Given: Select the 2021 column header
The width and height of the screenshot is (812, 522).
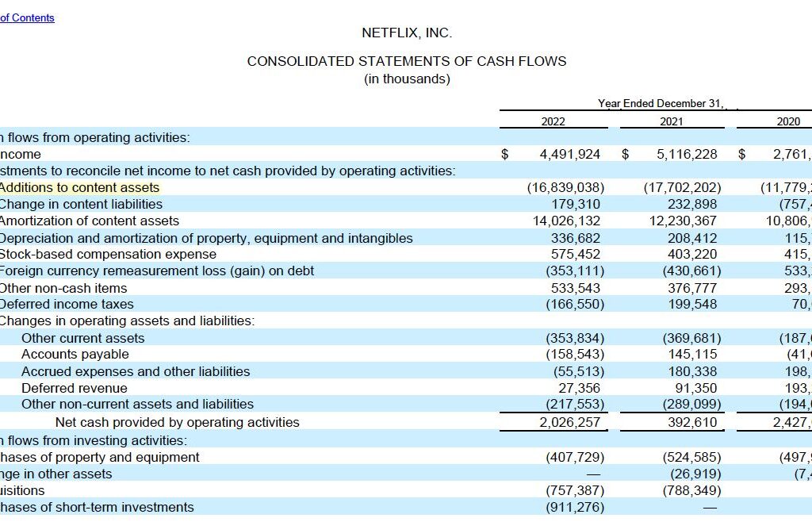Looking at the screenshot, I should 671,121.
